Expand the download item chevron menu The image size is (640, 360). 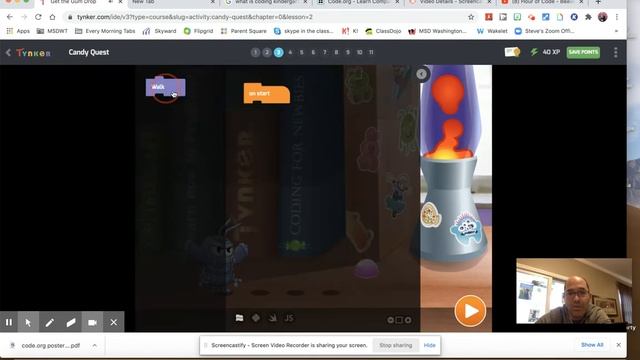[95, 345]
